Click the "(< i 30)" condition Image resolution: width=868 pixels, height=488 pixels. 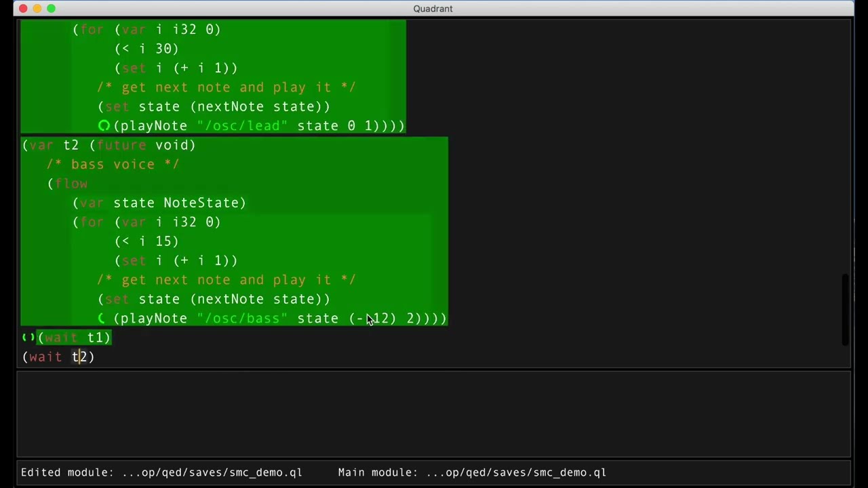click(x=147, y=49)
